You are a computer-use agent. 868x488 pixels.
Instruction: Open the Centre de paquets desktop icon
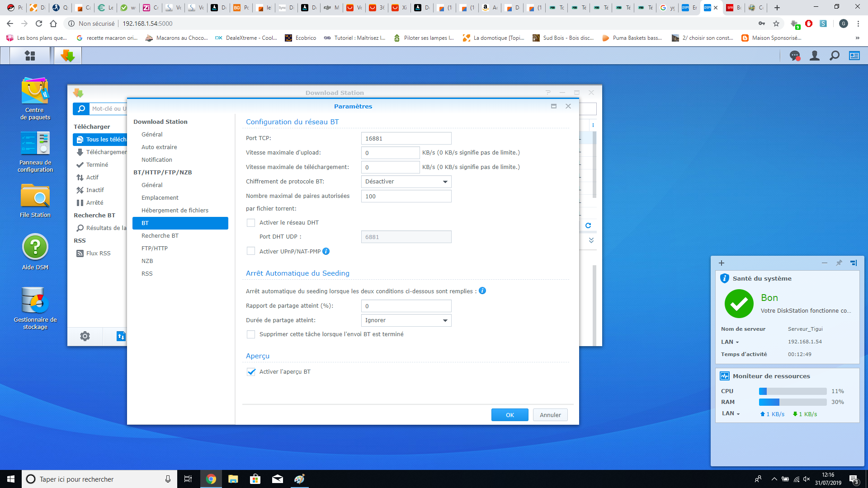(35, 91)
